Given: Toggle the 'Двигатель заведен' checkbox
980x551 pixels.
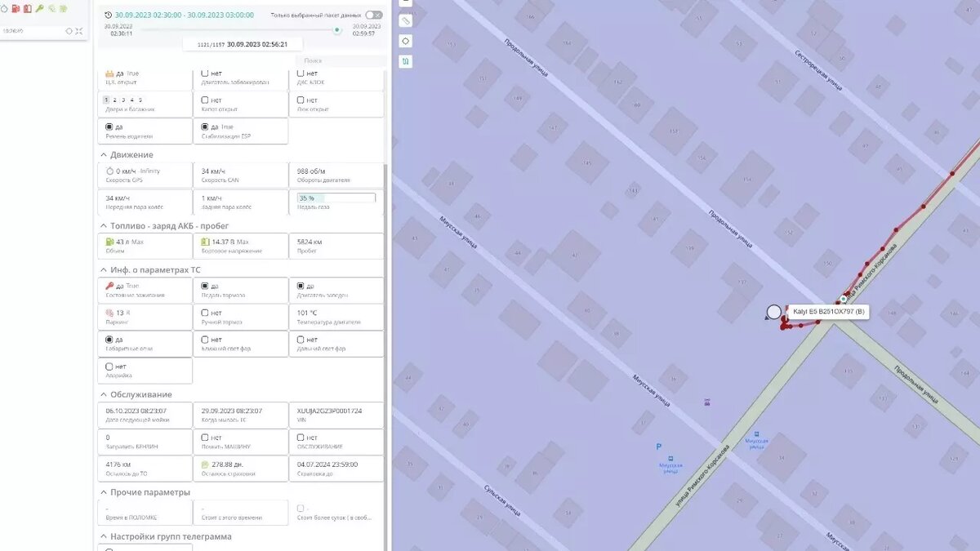Looking at the screenshot, I should click(301, 286).
